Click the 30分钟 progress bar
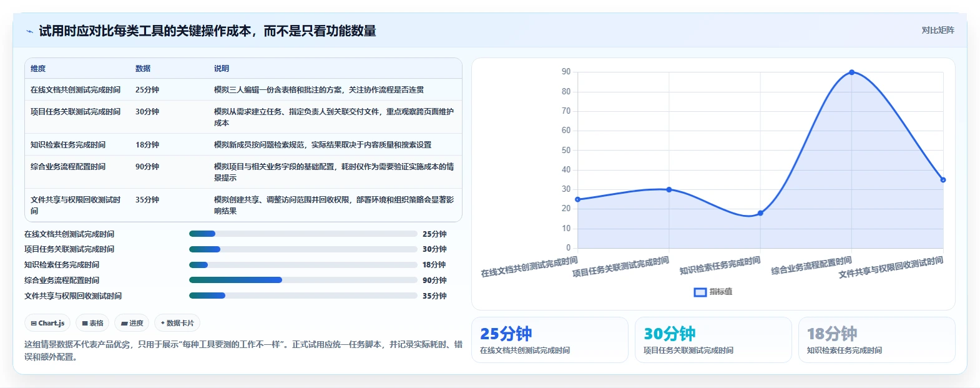Viewport: 980px width, 388px height. point(303,249)
